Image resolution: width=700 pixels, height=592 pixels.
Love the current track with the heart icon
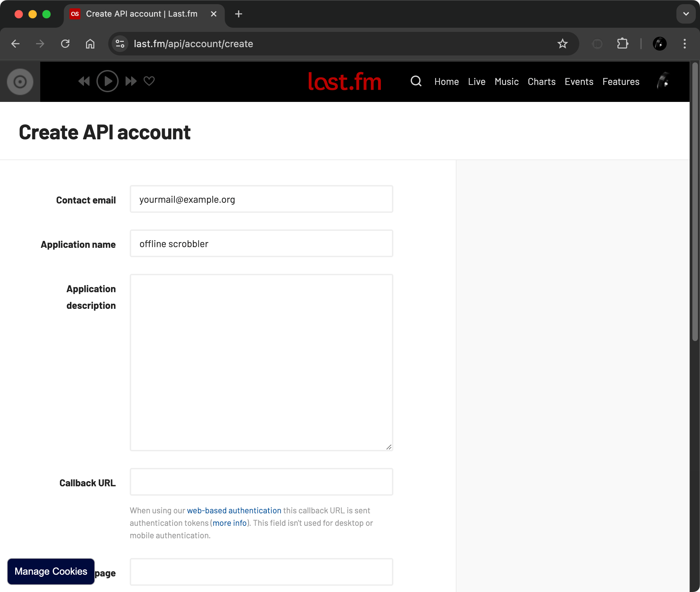[149, 81]
